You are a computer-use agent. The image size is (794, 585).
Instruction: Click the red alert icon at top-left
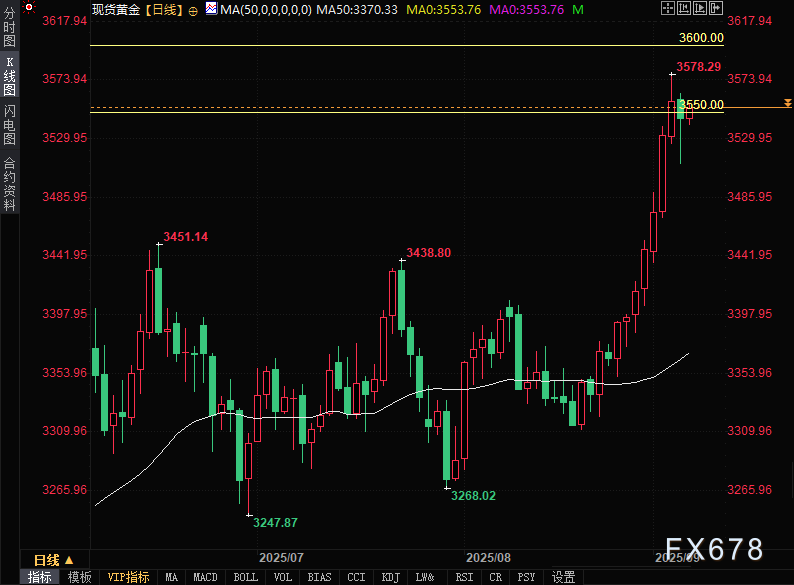coord(29,9)
